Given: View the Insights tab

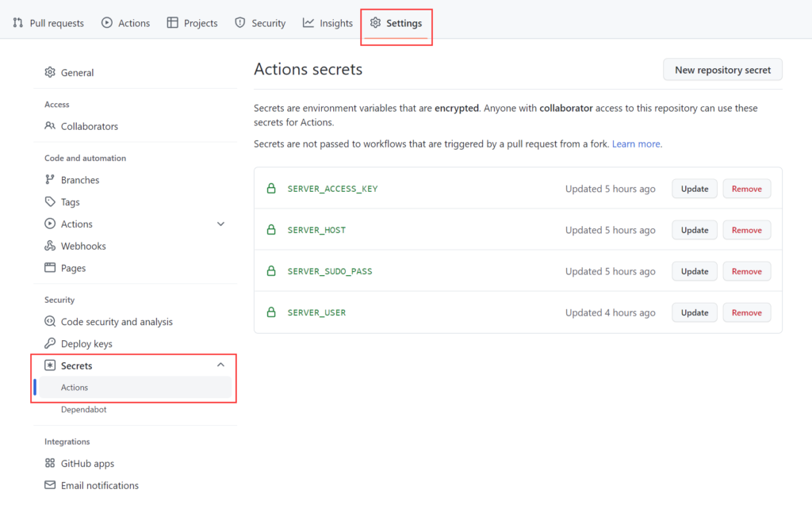Looking at the screenshot, I should (x=327, y=23).
